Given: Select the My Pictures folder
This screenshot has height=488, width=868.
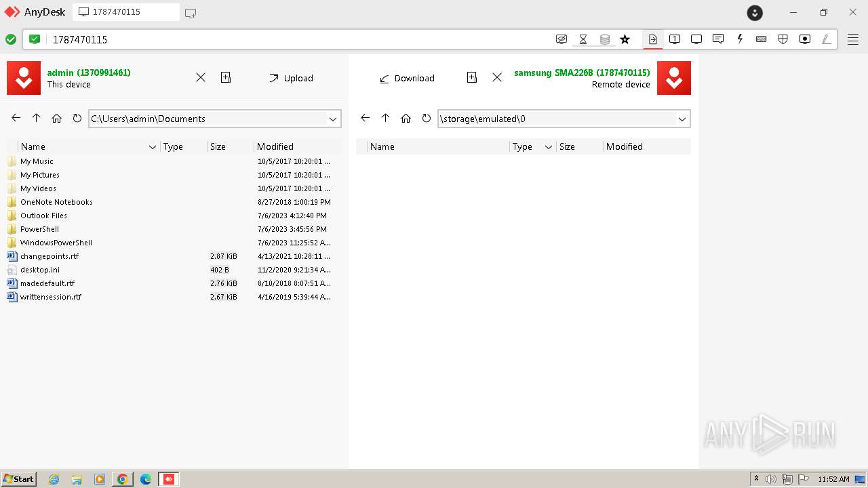Looking at the screenshot, I should (x=174, y=175).
